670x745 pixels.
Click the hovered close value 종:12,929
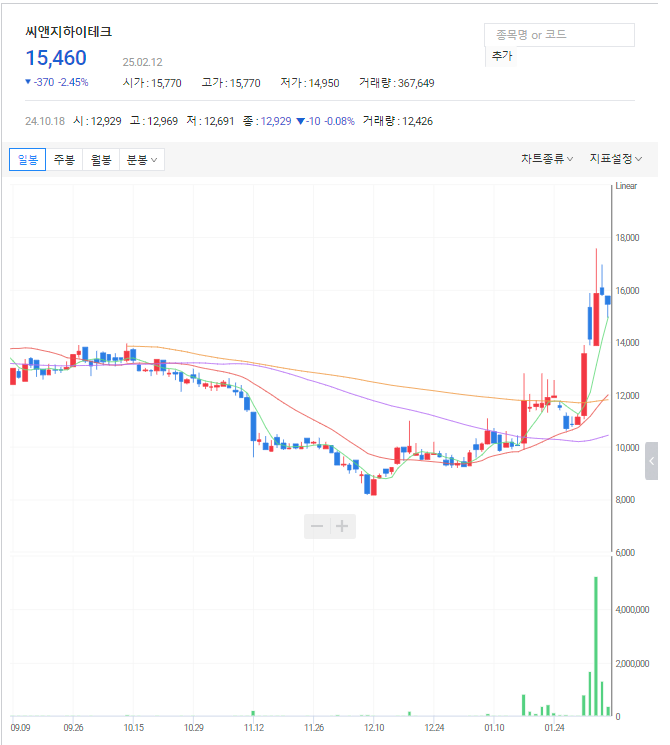point(267,121)
